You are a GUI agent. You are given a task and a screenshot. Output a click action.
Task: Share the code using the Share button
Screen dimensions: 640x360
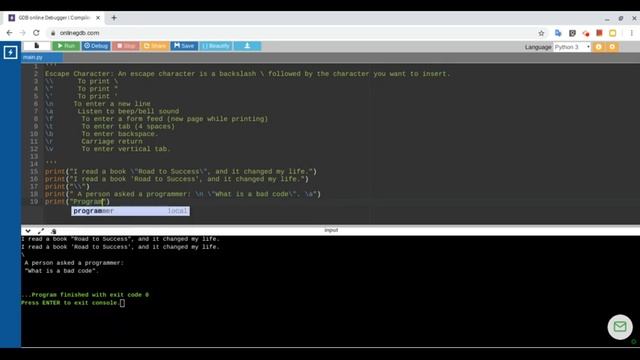point(155,46)
